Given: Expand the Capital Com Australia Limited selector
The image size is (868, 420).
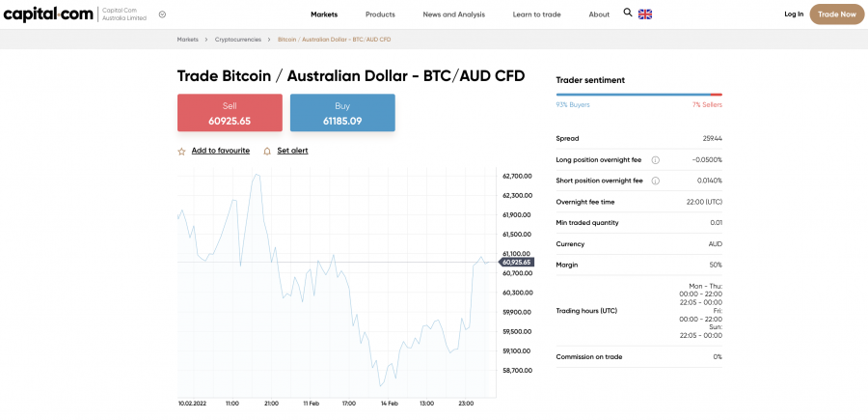Looking at the screenshot, I should pyautogui.click(x=162, y=14).
